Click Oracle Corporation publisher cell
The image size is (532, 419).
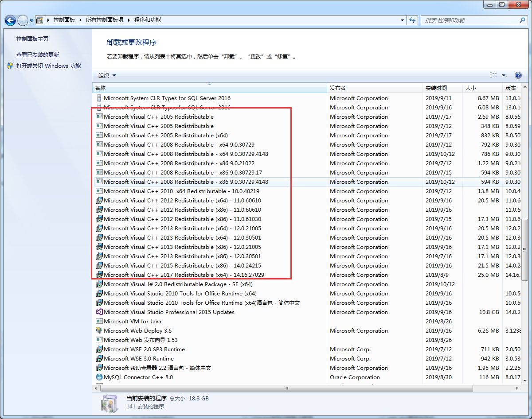click(x=355, y=377)
